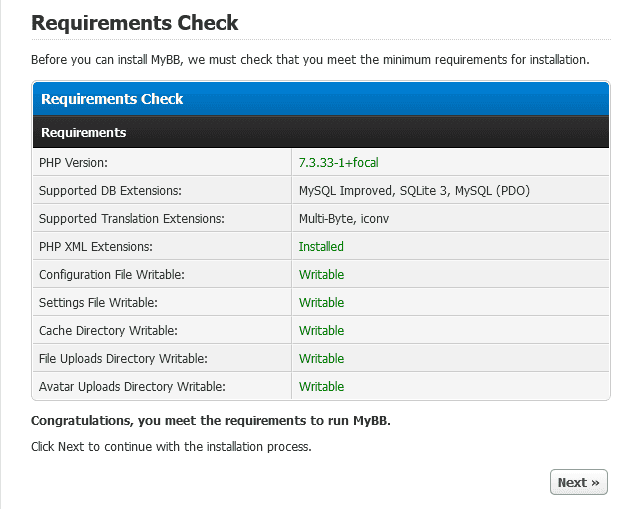Select Writable status for Configuration File
Screen dimensions: 631x509
coord(322,274)
